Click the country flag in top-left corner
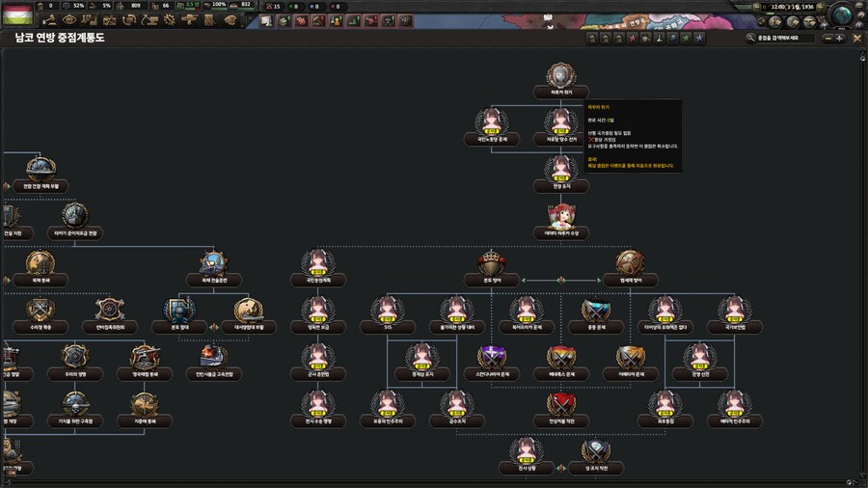The width and height of the screenshot is (868, 488). [16, 12]
